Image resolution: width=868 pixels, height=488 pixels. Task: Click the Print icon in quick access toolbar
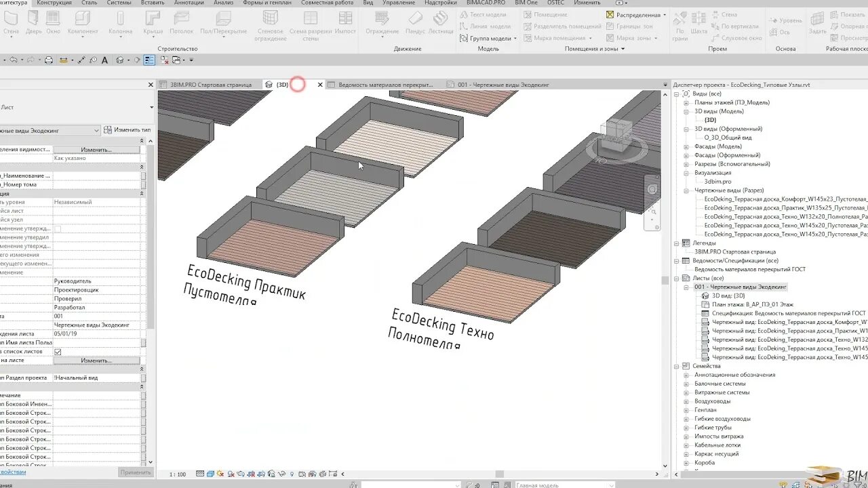[x=49, y=60]
